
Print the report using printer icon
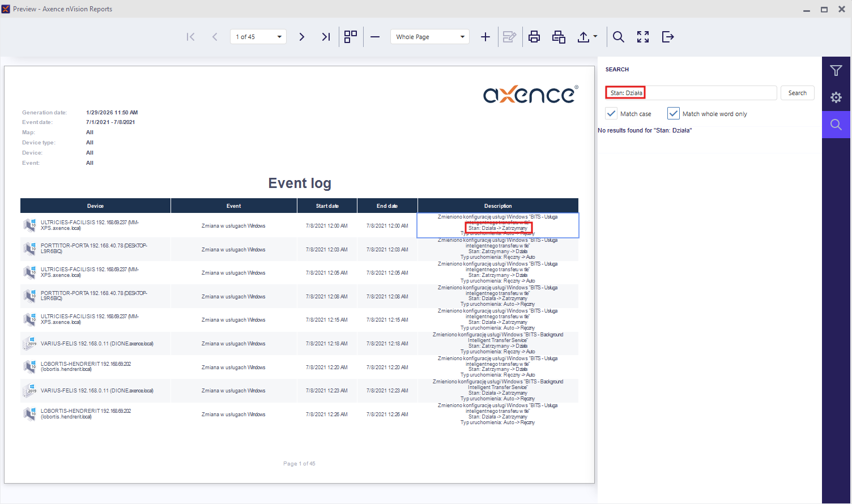click(x=534, y=37)
